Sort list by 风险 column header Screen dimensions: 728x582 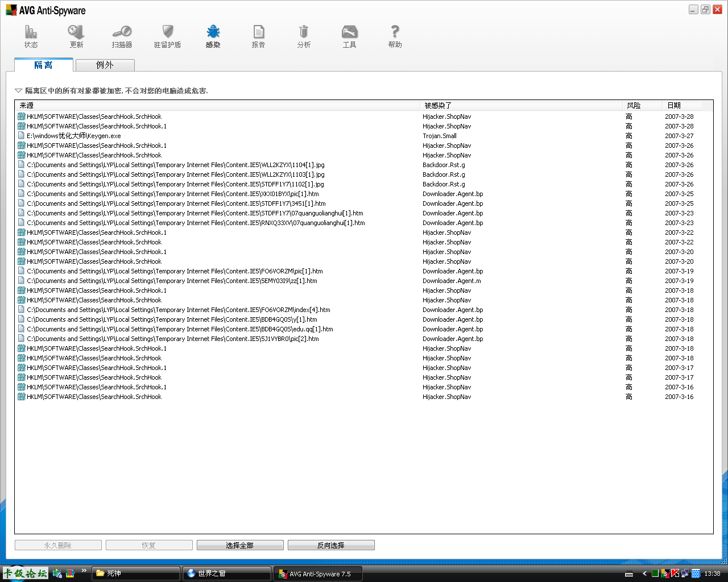pos(643,105)
